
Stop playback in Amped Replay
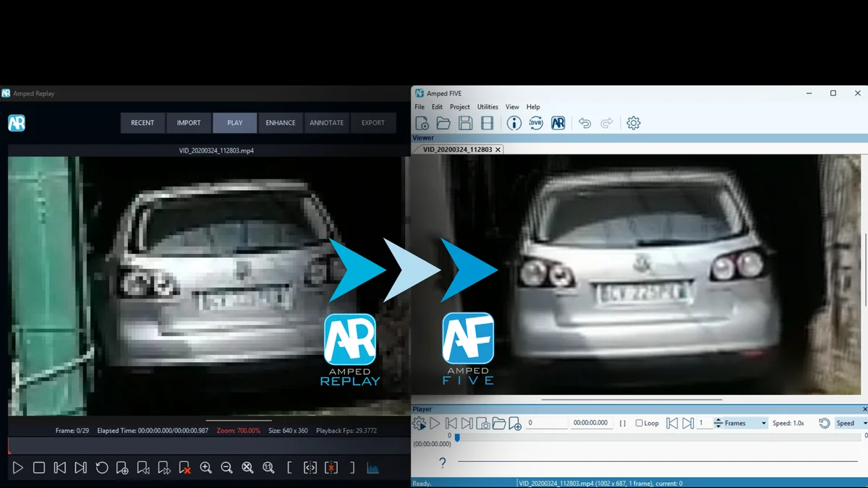click(x=39, y=468)
